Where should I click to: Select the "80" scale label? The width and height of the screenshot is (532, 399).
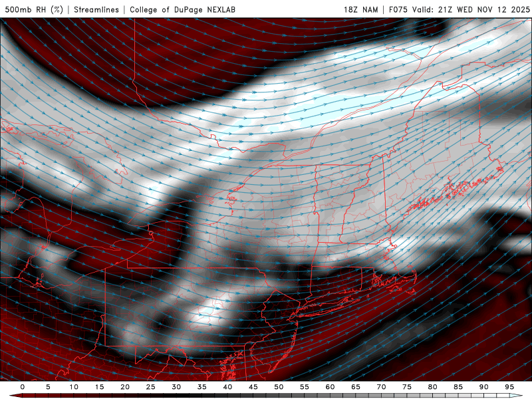pos(433,387)
